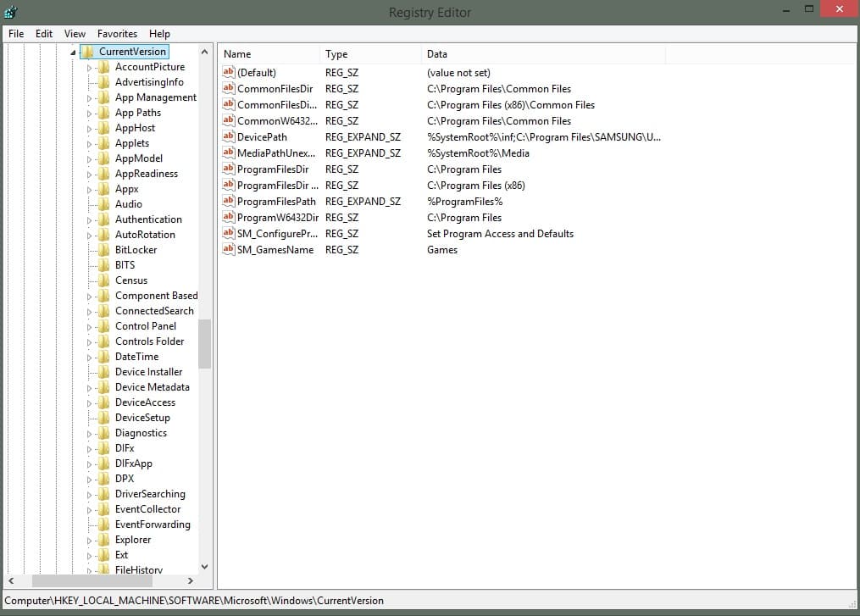Image resolution: width=860 pixels, height=616 pixels.
Task: Open the View menu
Action: 75,33
